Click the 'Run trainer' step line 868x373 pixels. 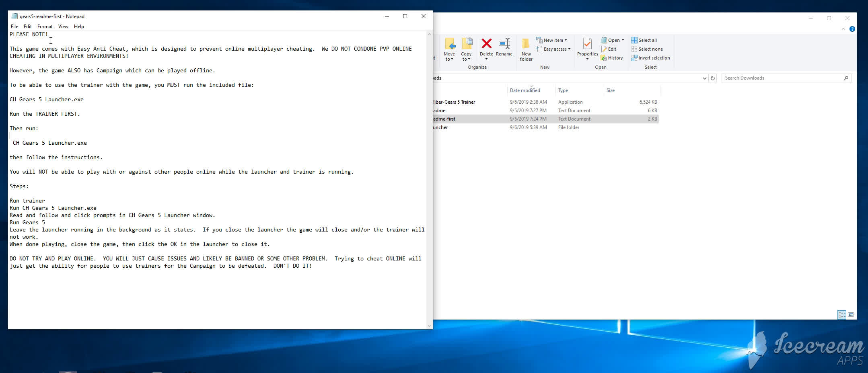coord(27,201)
